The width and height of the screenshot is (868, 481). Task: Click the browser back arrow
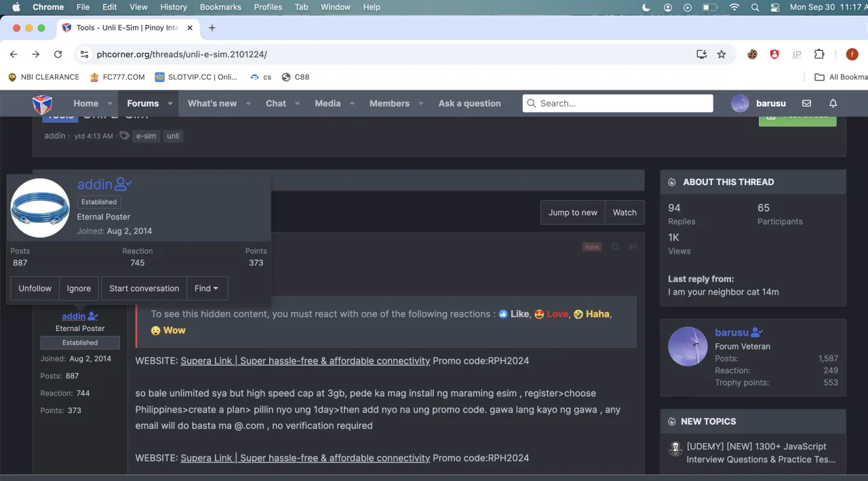tap(14, 54)
